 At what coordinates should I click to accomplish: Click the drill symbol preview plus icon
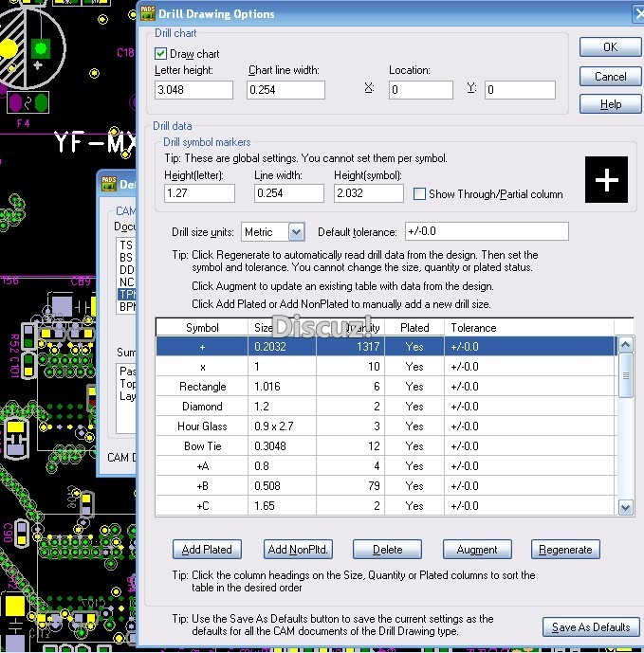point(607,180)
